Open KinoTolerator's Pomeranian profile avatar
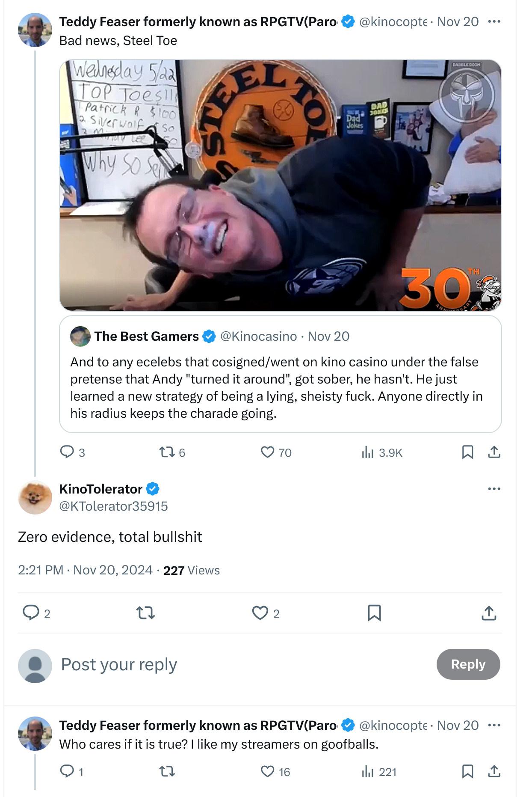 (35, 497)
